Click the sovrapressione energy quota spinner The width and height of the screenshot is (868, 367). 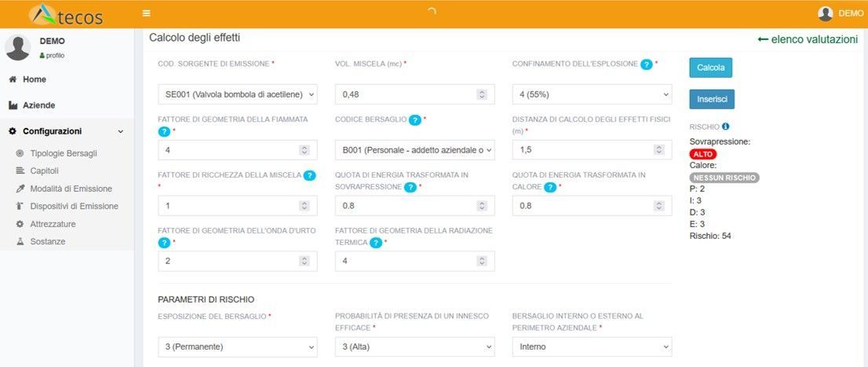pyautogui.click(x=482, y=206)
